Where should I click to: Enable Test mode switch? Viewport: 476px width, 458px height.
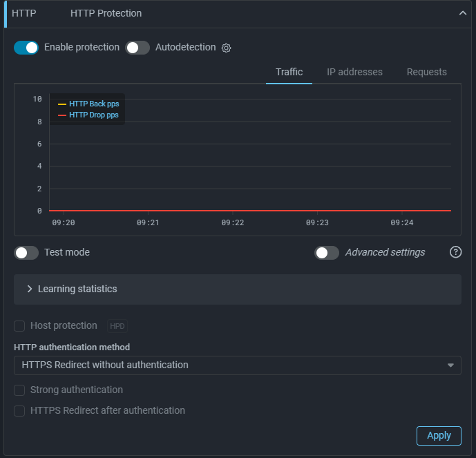pyautogui.click(x=26, y=253)
